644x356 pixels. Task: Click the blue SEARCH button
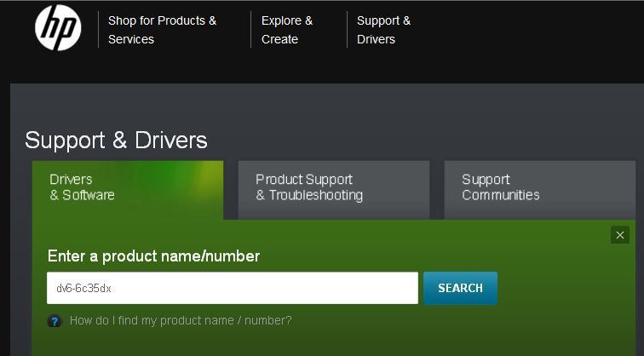click(460, 288)
